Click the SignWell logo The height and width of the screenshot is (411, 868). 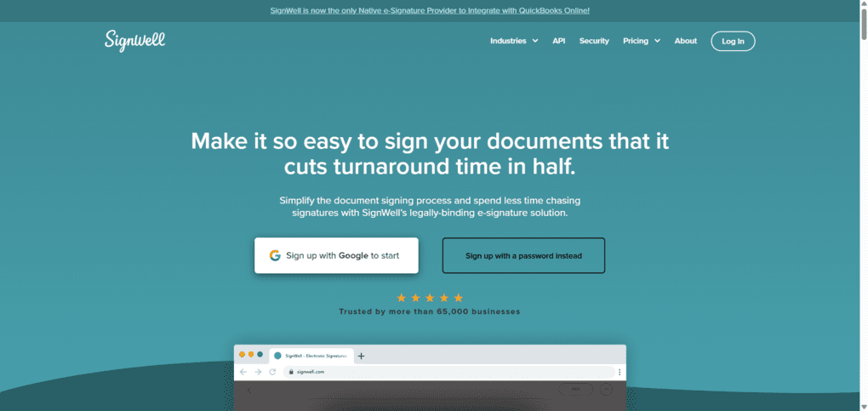[x=135, y=42]
